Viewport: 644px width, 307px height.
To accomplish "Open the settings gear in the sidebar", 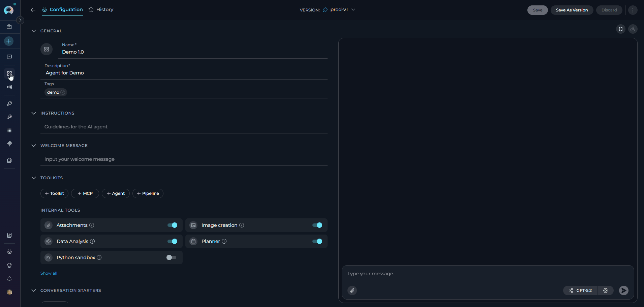I will [9, 252].
